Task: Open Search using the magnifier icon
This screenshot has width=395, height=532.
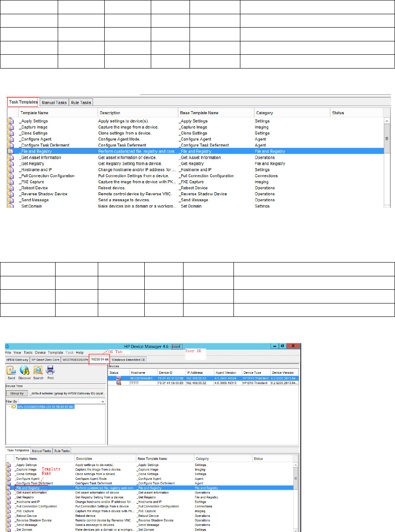Action: [x=38, y=370]
